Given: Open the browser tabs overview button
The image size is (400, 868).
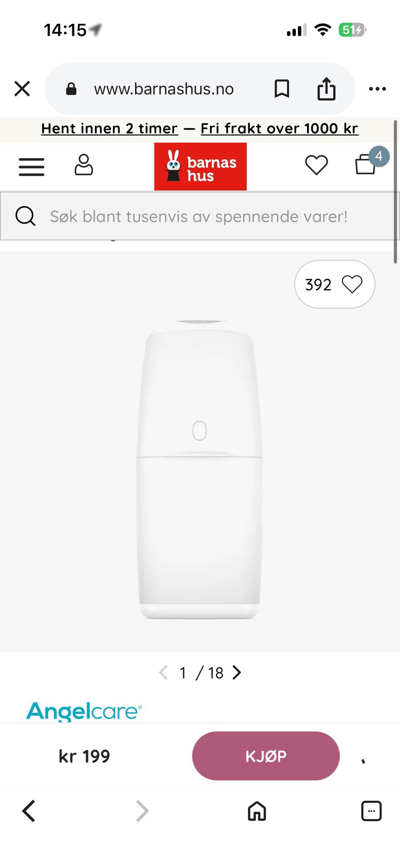Looking at the screenshot, I should 371,811.
